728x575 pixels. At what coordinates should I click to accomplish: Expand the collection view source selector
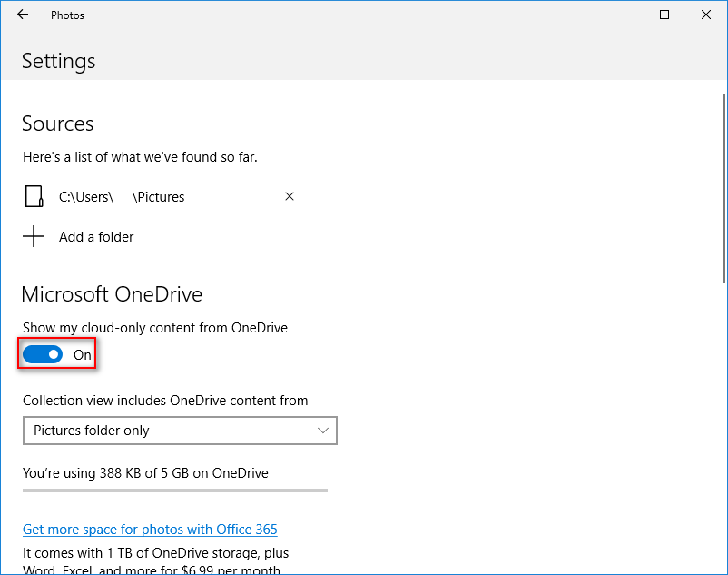[180, 430]
